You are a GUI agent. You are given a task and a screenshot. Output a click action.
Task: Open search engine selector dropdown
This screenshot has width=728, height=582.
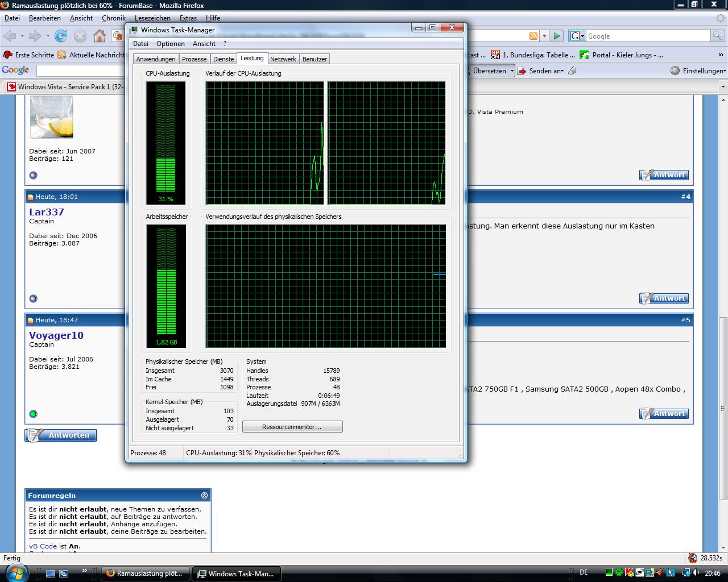pyautogui.click(x=577, y=36)
